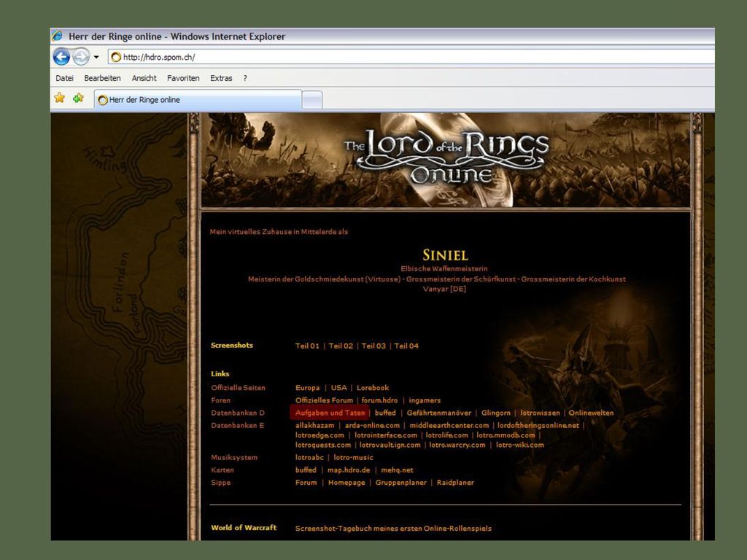Viewport: 747px width, 560px height.
Task: Open lotrovault.ign.com link
Action: click(390, 446)
